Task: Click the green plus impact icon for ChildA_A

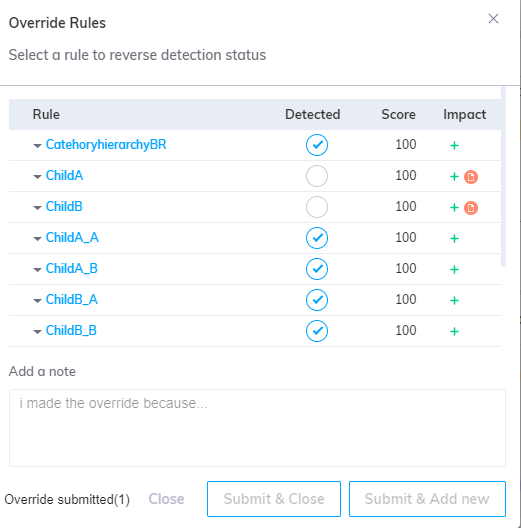Action: (x=454, y=238)
